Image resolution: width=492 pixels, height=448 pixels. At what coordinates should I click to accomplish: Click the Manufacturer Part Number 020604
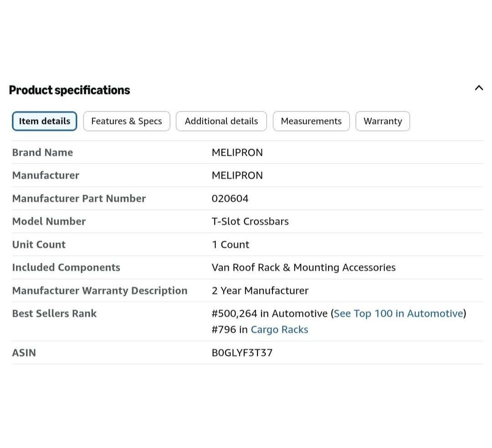click(x=230, y=199)
